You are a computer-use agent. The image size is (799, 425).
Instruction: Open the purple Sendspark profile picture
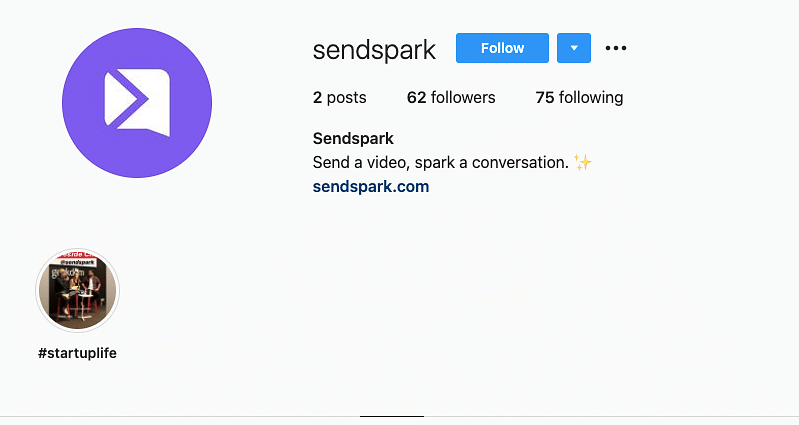coord(137,103)
